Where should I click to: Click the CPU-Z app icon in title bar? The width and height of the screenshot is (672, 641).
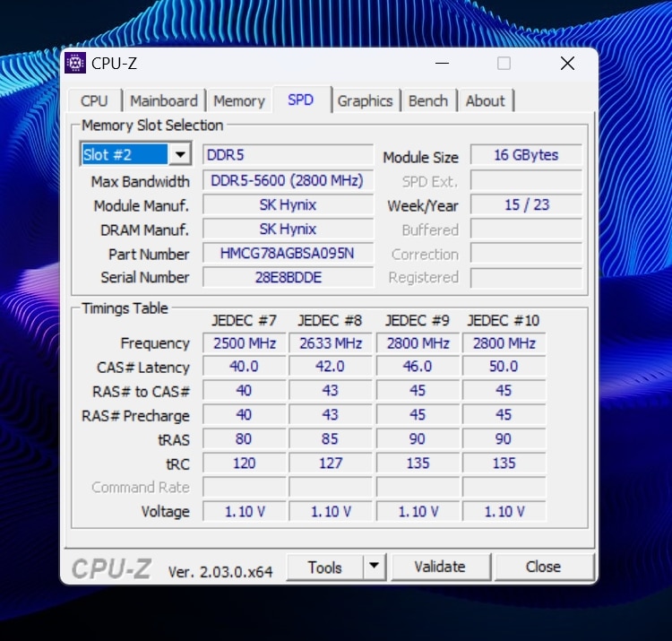pos(76,64)
